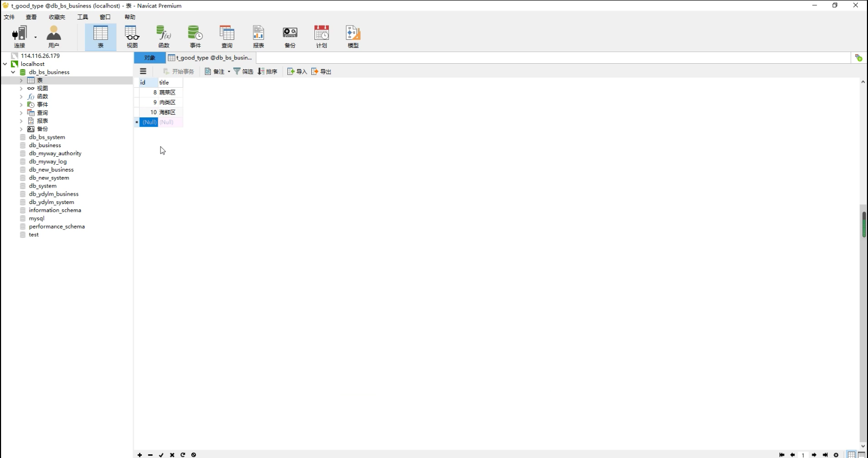Expand the 备份 tree node
The width and height of the screenshot is (868, 458).
pyautogui.click(x=21, y=129)
